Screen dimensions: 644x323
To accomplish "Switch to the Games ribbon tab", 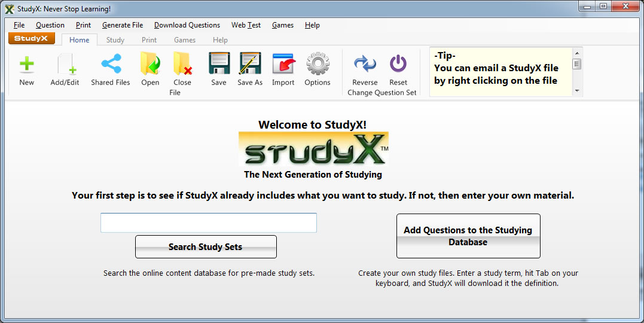I will [185, 40].
